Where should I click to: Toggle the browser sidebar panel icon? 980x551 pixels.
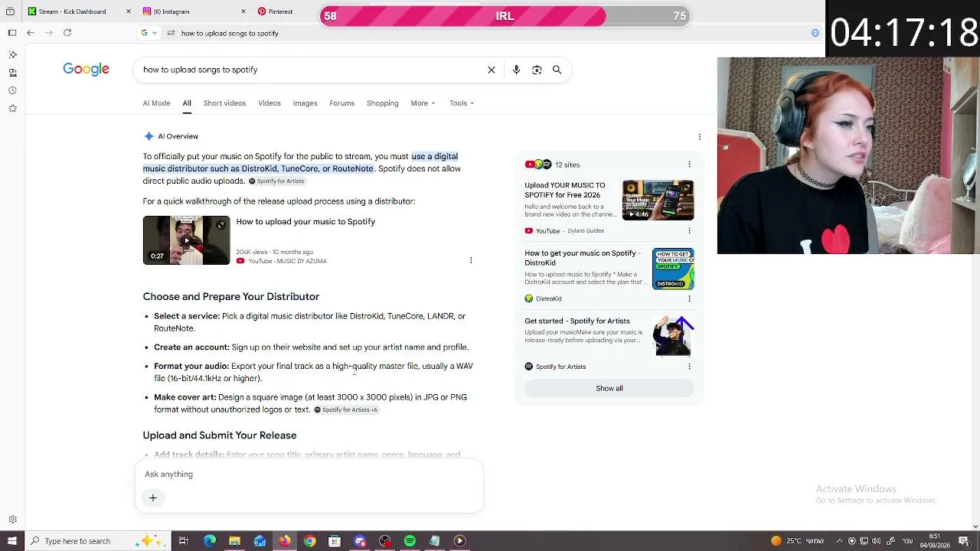click(12, 33)
